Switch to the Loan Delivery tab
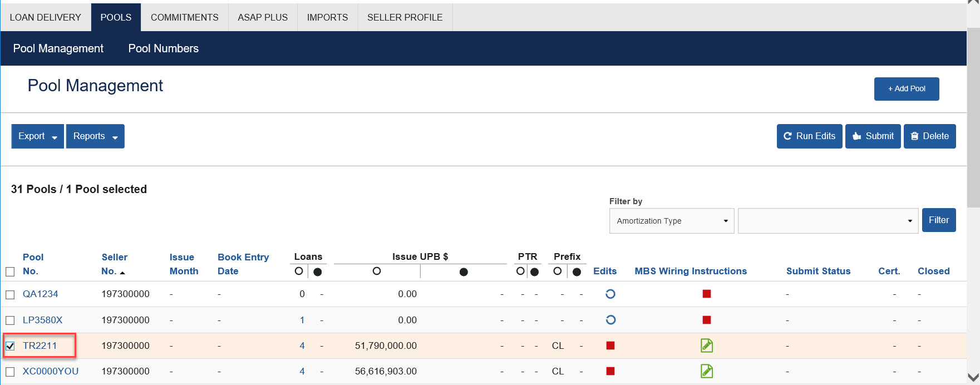Screen dimensions: 980x385 point(46,17)
